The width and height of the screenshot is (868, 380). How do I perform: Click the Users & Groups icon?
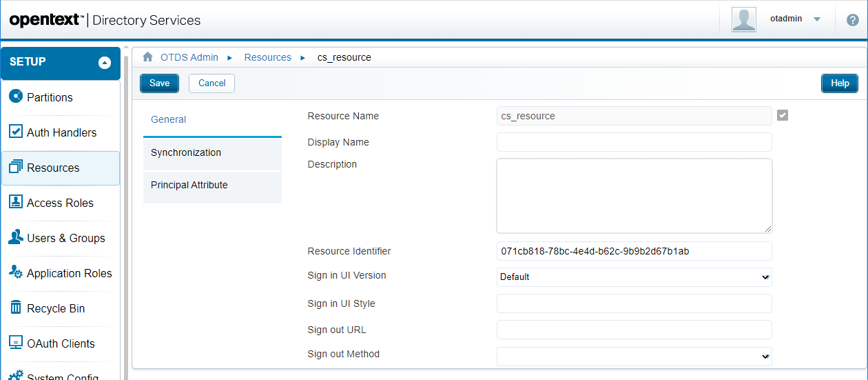click(16, 237)
